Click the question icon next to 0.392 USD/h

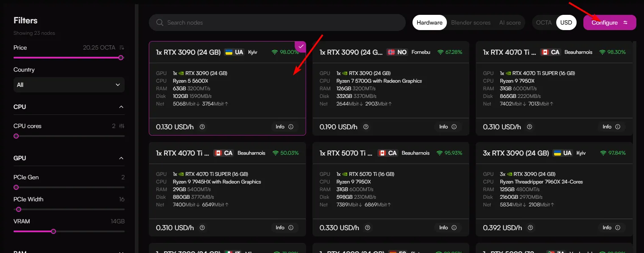[x=530, y=228]
